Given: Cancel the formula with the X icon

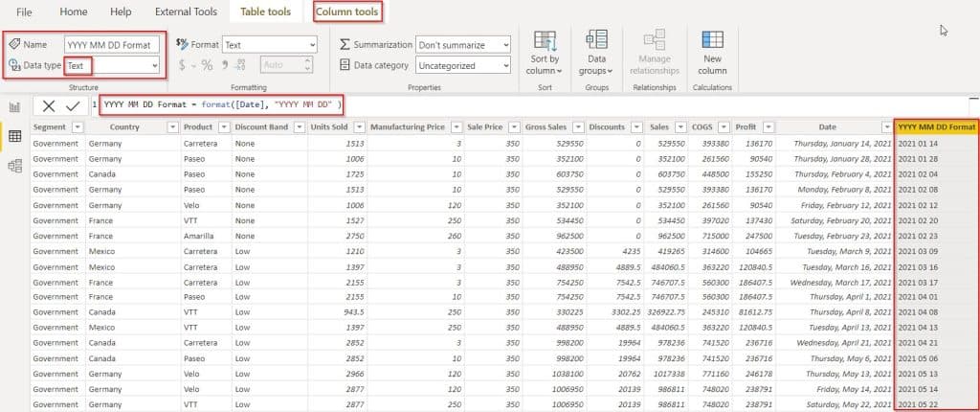Looking at the screenshot, I should click(x=48, y=105).
